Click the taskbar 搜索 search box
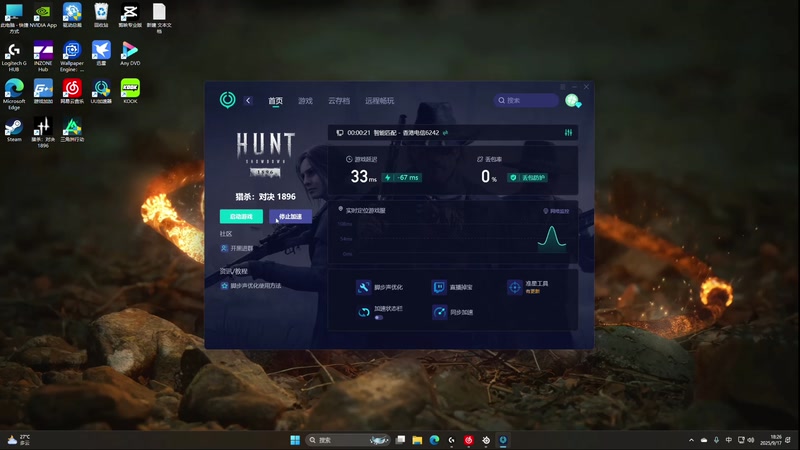Viewport: 800px width, 450px height. click(x=348, y=440)
